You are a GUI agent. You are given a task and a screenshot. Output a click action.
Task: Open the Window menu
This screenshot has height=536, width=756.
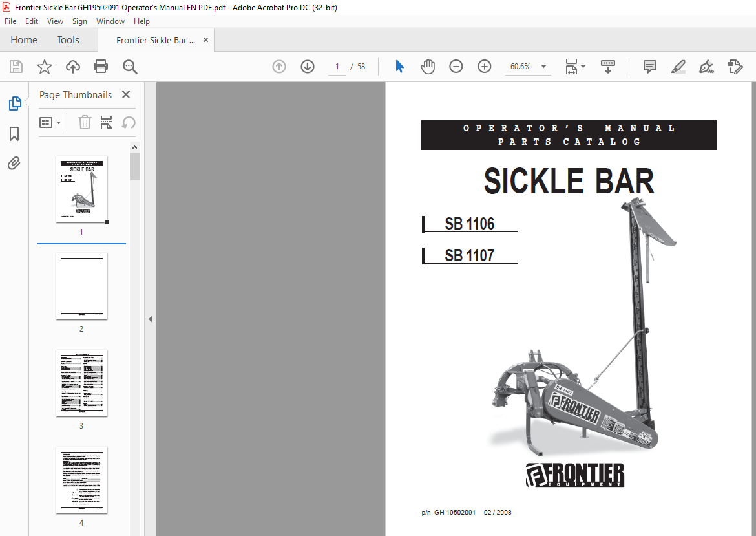(x=110, y=21)
